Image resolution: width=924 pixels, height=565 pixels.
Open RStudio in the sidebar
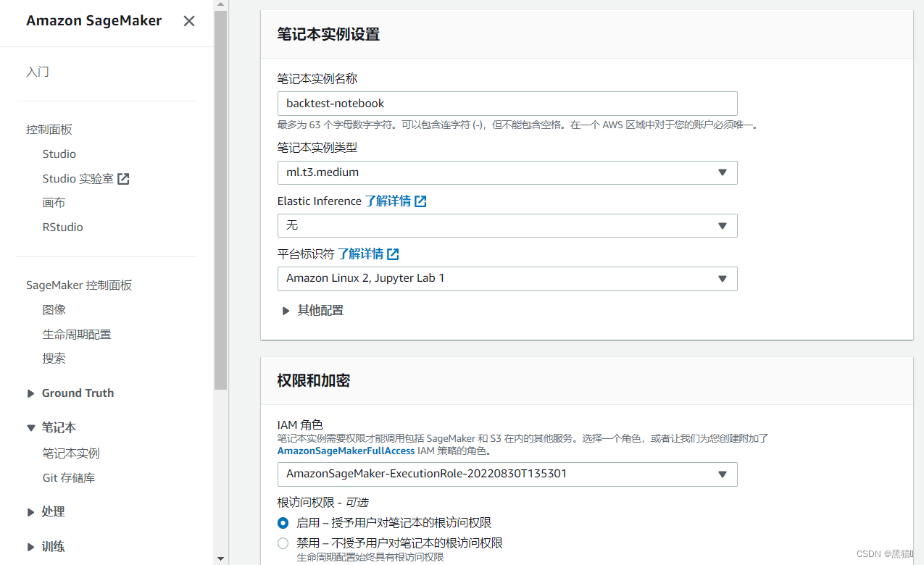tap(63, 227)
